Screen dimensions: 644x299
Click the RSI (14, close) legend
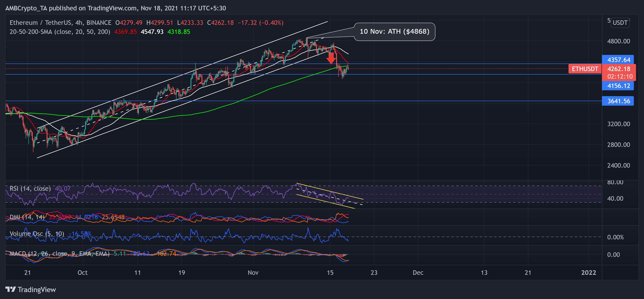pos(30,188)
